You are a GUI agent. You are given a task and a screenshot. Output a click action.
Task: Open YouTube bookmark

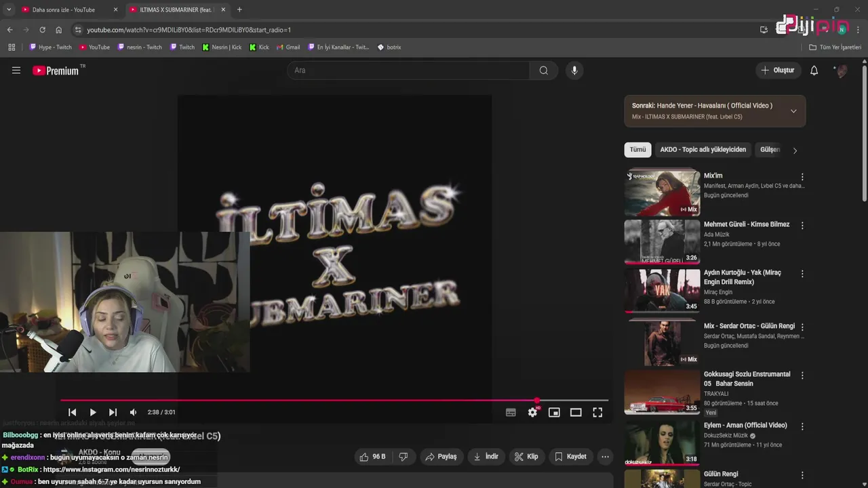point(94,47)
